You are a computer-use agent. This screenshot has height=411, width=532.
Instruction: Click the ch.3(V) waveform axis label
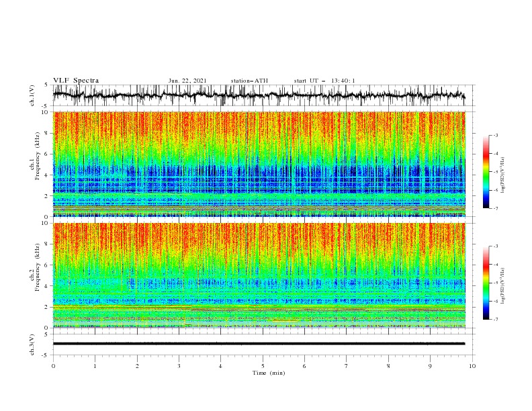point(32,345)
